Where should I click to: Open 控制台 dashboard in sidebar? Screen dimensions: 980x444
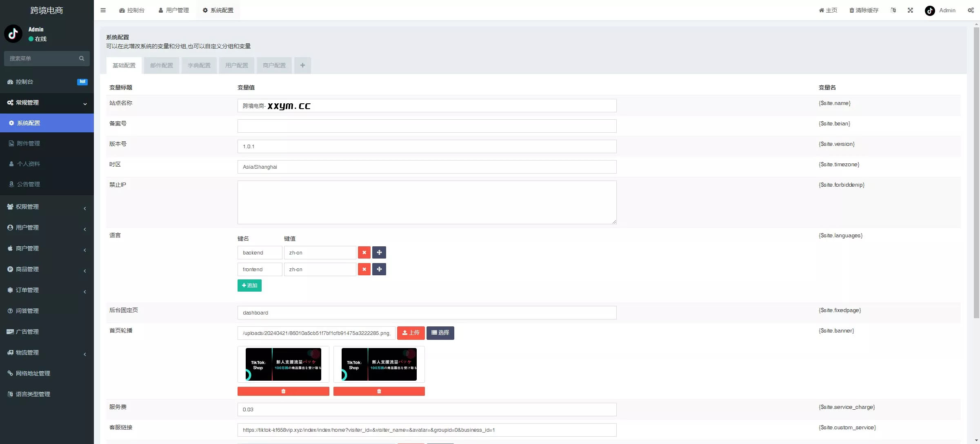pos(47,82)
